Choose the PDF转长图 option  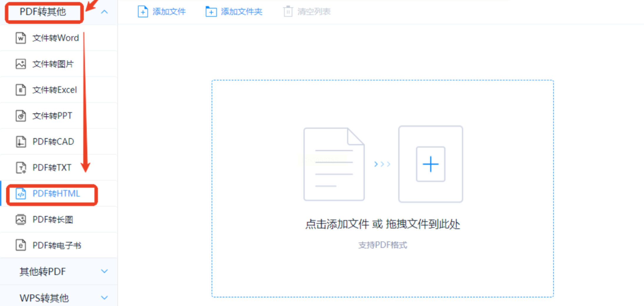(59, 219)
